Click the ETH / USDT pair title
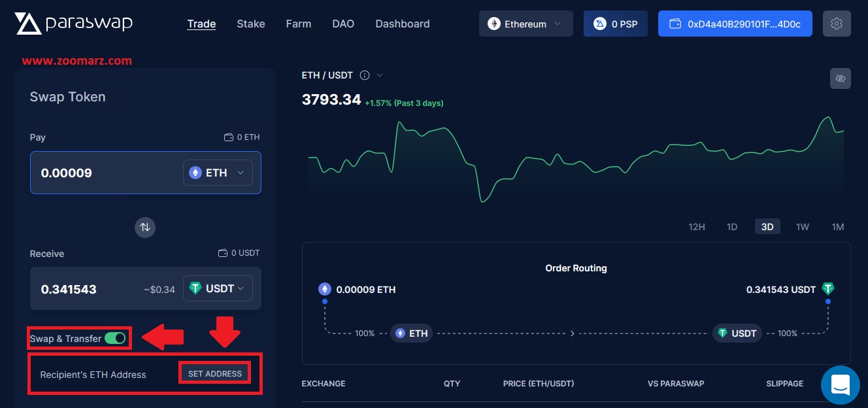Image resolution: width=868 pixels, height=408 pixels. pos(327,75)
